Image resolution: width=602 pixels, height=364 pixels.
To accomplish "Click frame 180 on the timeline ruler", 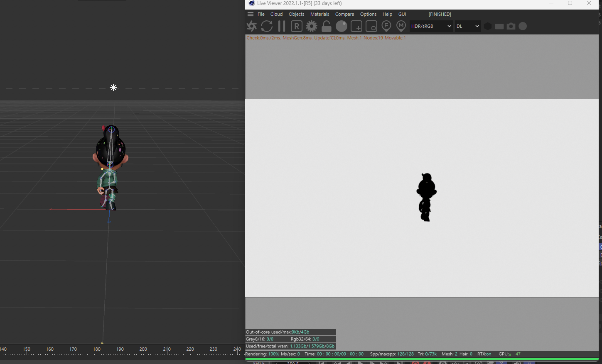I will [x=97, y=349].
